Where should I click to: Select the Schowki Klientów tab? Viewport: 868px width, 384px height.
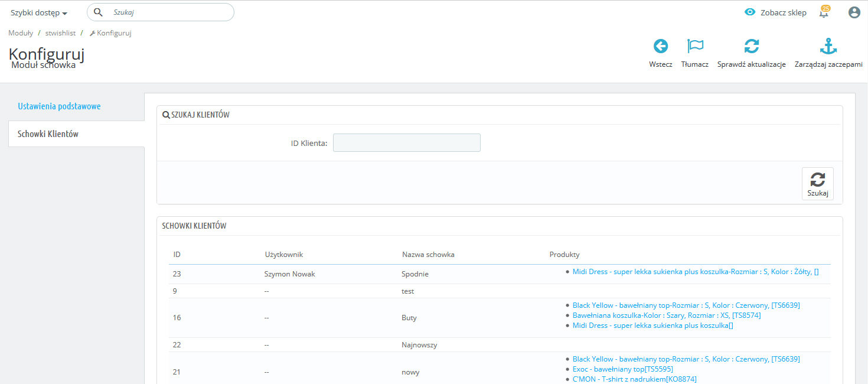48,134
